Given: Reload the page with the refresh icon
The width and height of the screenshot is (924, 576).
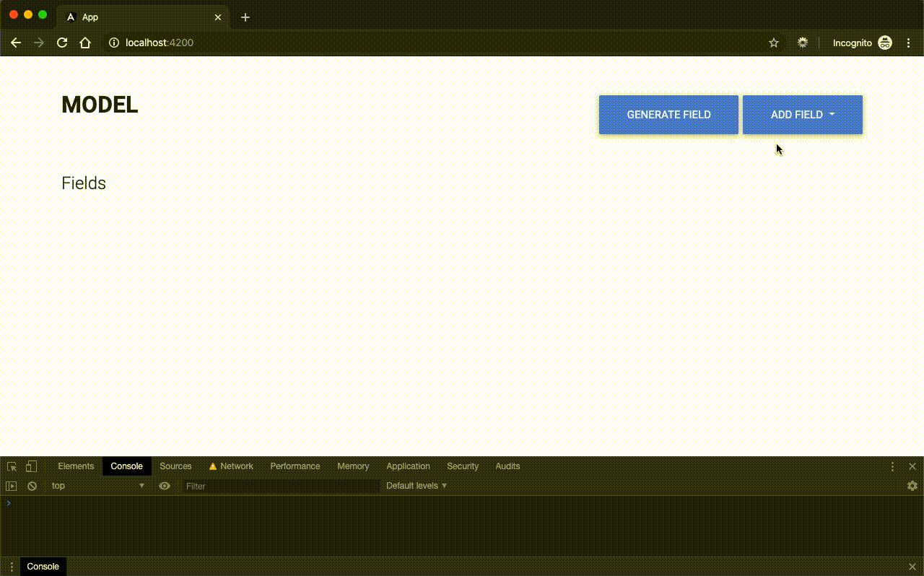Looking at the screenshot, I should click(62, 43).
